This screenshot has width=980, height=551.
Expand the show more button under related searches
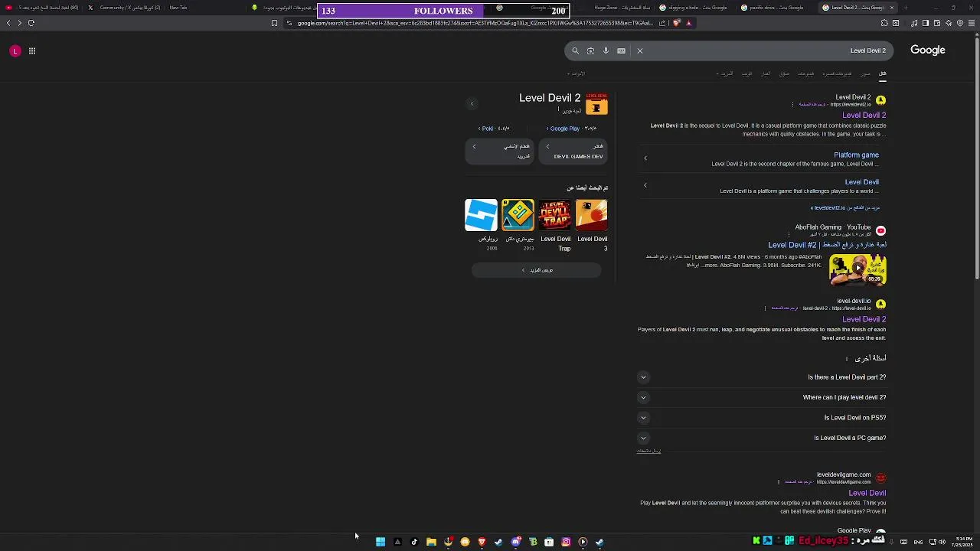(x=537, y=270)
